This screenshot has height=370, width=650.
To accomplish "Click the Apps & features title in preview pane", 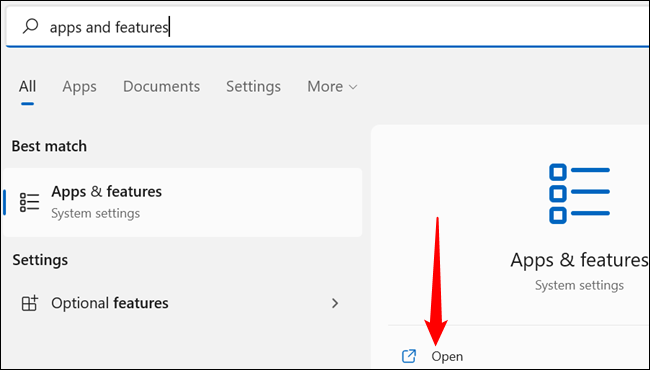I will pos(579,260).
